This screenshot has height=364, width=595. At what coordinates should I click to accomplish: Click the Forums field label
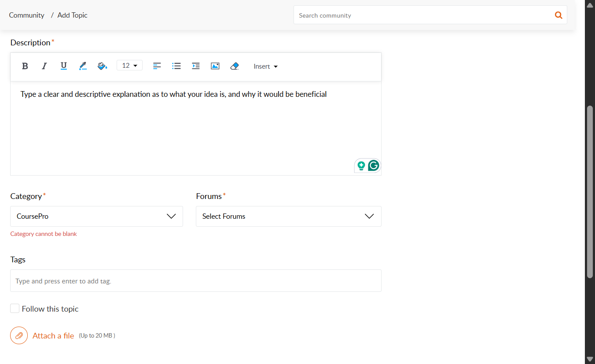[x=209, y=196]
